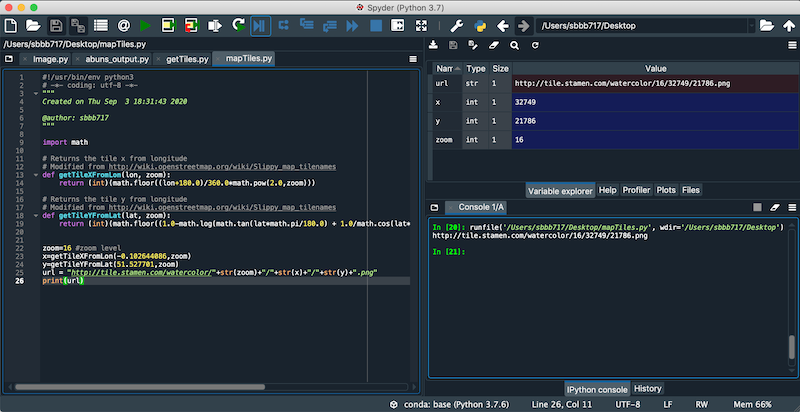Run selection or current line
Image resolution: width=800 pixels, height=412 pixels.
click(x=215, y=25)
